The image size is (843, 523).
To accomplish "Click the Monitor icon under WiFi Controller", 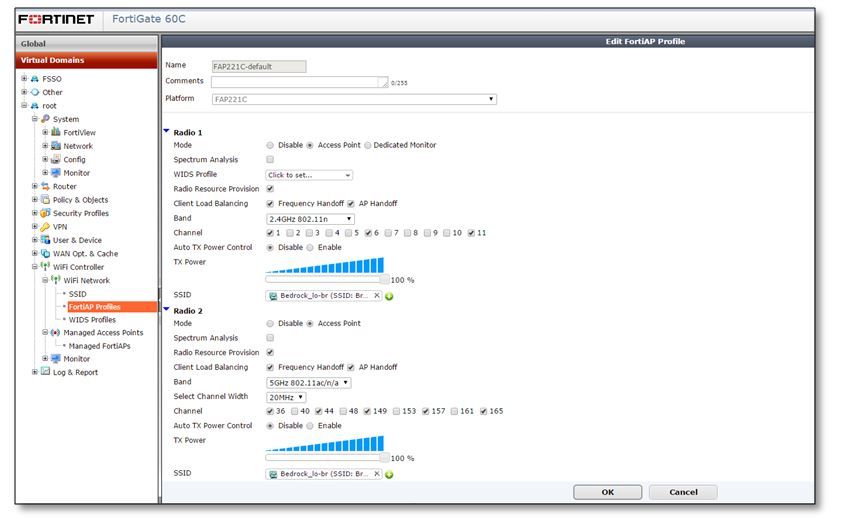I will point(56,359).
